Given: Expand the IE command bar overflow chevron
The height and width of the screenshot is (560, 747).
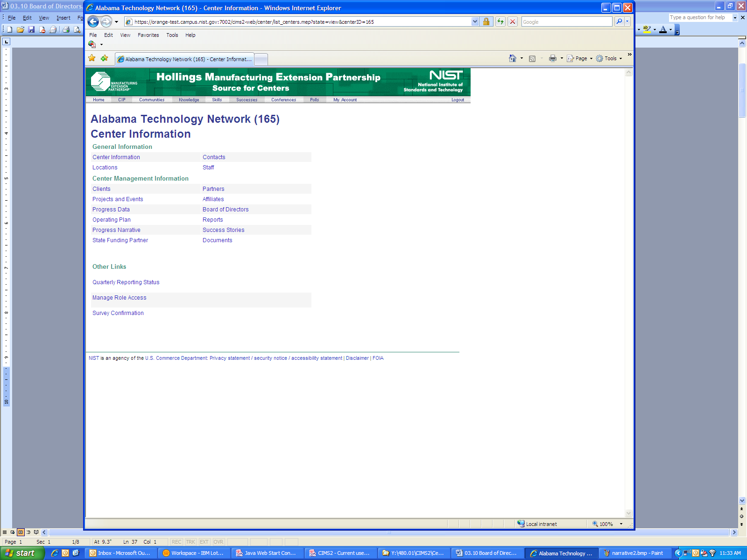Looking at the screenshot, I should click(x=629, y=55).
